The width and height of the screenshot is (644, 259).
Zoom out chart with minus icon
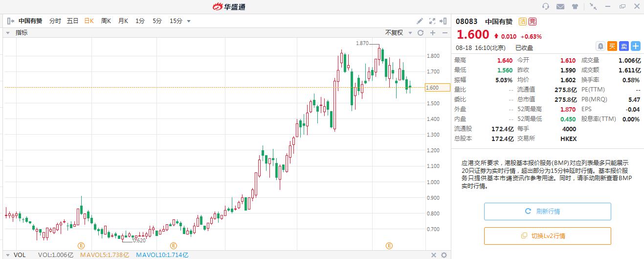[444, 33]
